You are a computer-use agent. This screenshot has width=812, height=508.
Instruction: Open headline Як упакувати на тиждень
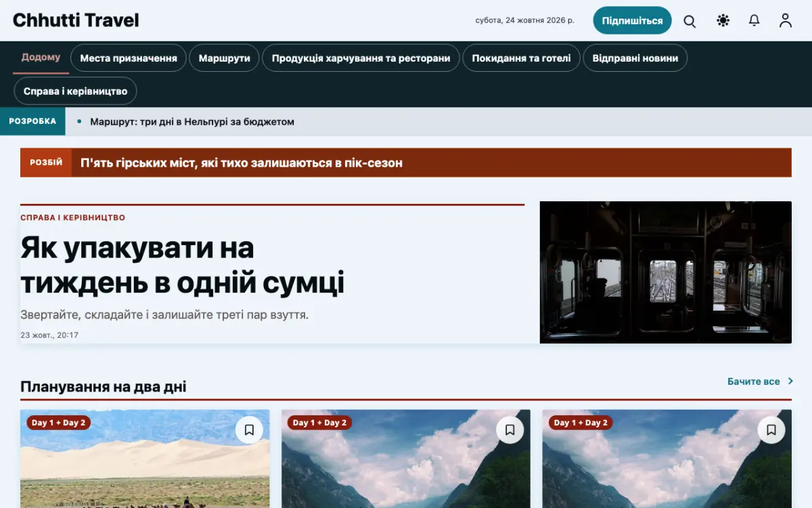pyautogui.click(x=183, y=265)
